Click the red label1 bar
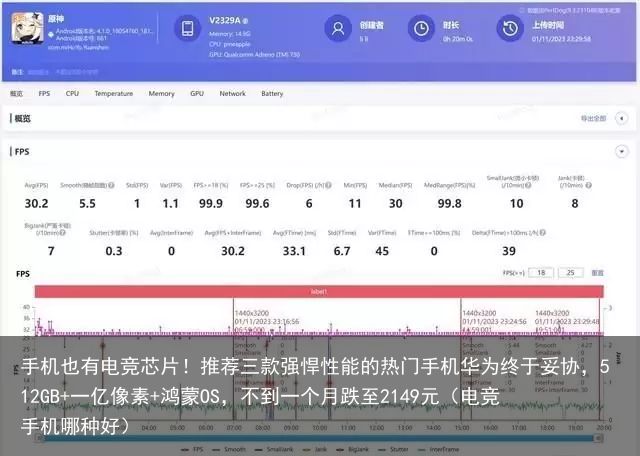 tap(319, 291)
